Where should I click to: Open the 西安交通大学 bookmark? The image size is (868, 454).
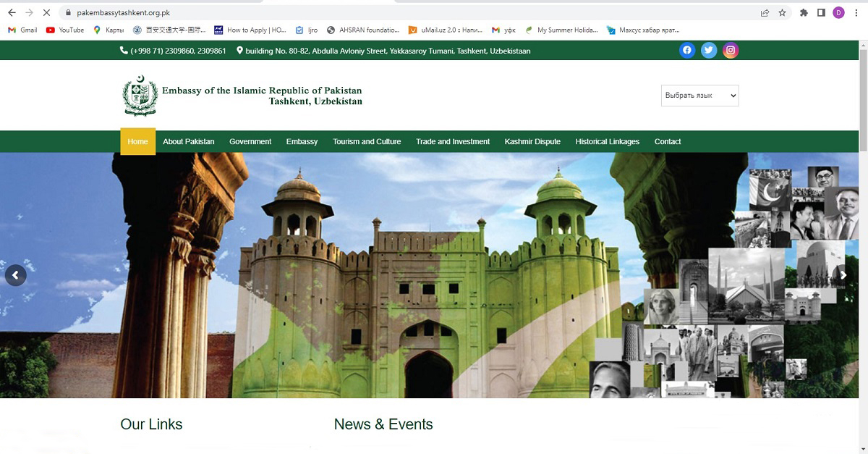169,30
